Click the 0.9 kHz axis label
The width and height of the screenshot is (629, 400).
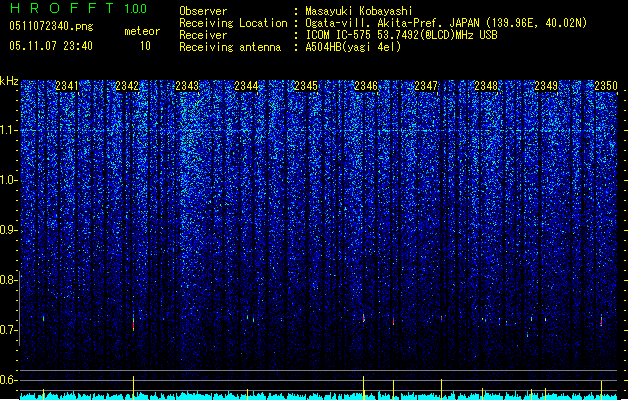pyautogui.click(x=9, y=230)
